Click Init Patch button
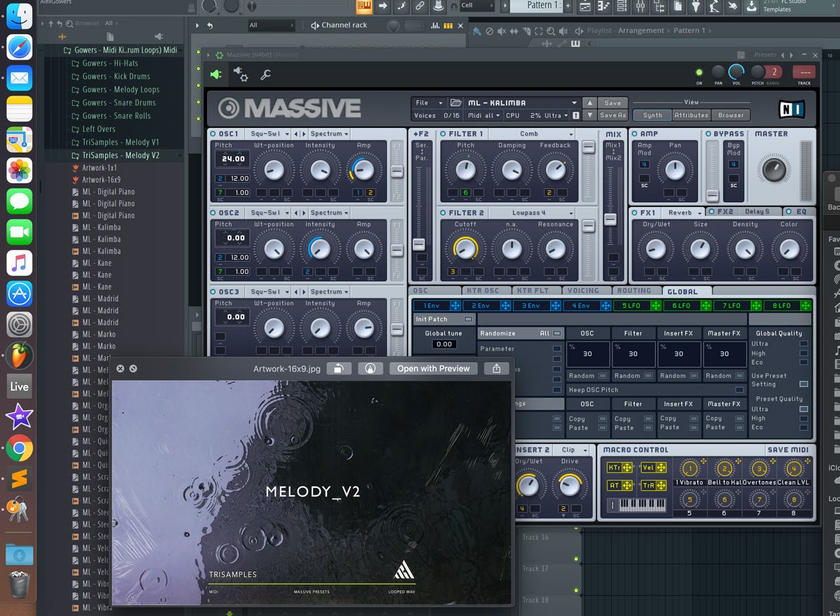This screenshot has width=840, height=616. pyautogui.click(x=444, y=319)
